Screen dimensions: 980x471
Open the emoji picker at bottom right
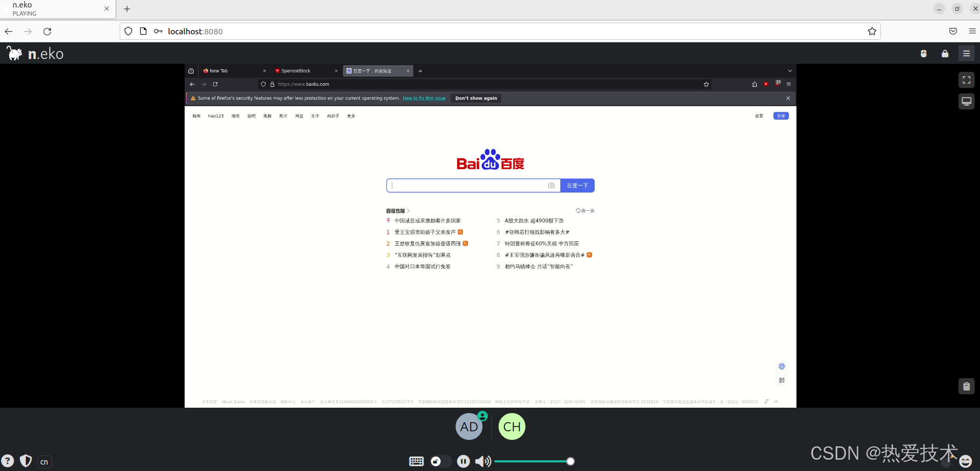pyautogui.click(x=966, y=461)
